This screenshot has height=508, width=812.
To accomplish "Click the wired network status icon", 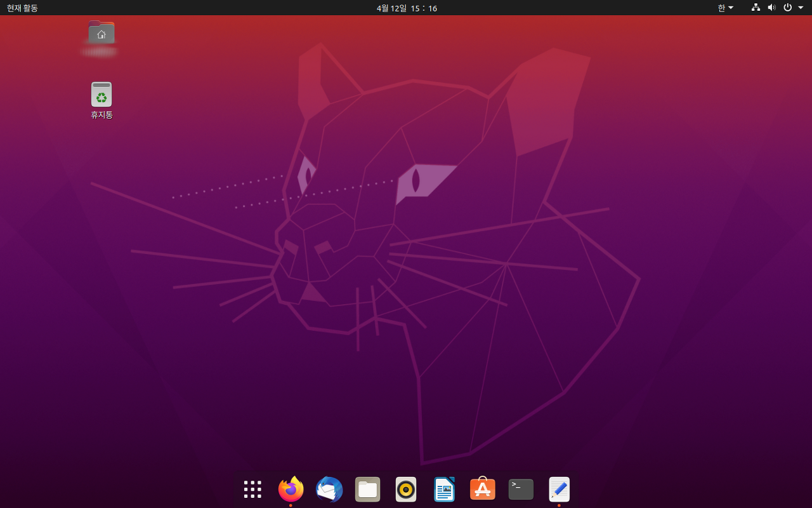I will (x=756, y=8).
